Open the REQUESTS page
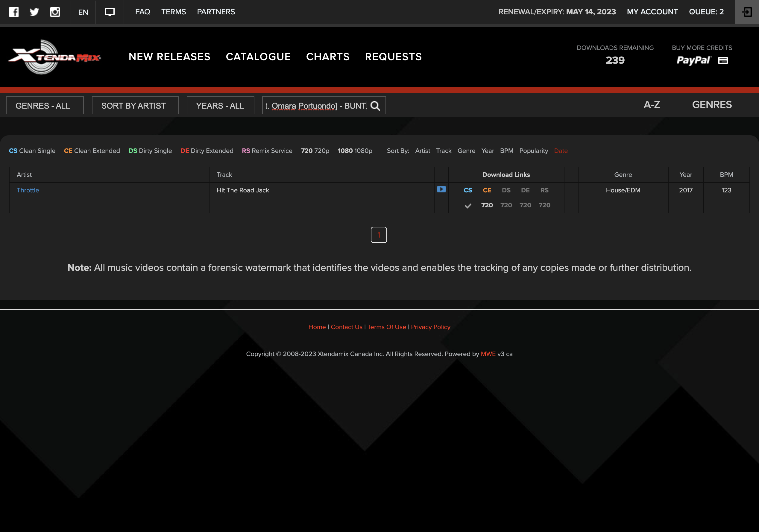759x532 pixels. (x=393, y=57)
